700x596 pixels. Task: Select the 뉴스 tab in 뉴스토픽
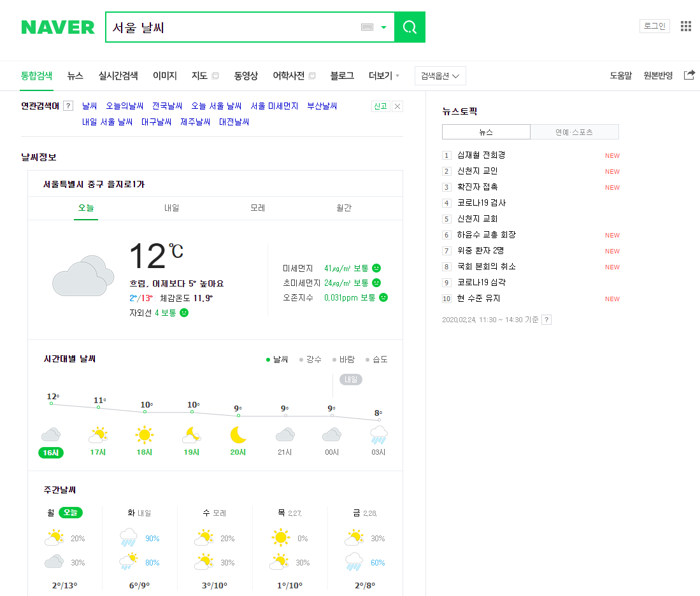coord(486,132)
